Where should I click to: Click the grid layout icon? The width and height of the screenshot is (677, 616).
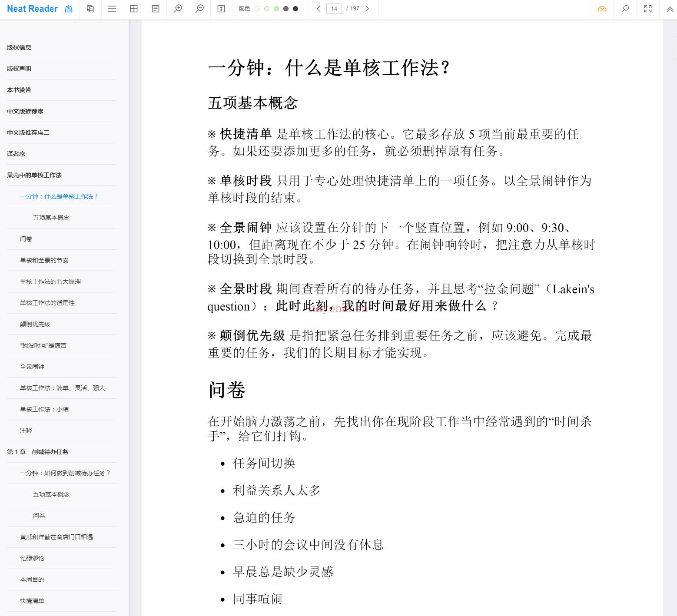pos(134,9)
